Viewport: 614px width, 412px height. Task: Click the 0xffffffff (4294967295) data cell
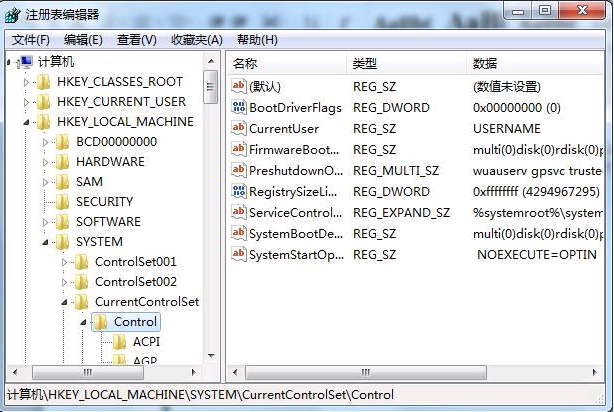pos(536,192)
